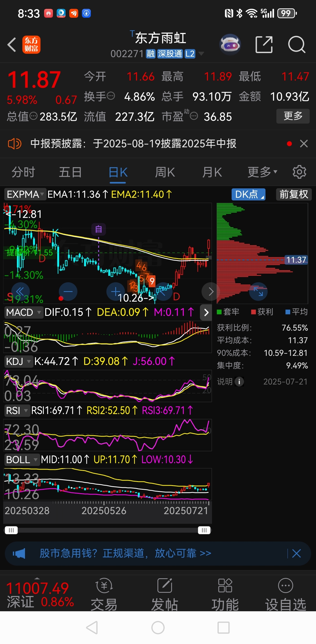Toggle the DK点 option
The height and width of the screenshot is (644, 316).
point(248,194)
